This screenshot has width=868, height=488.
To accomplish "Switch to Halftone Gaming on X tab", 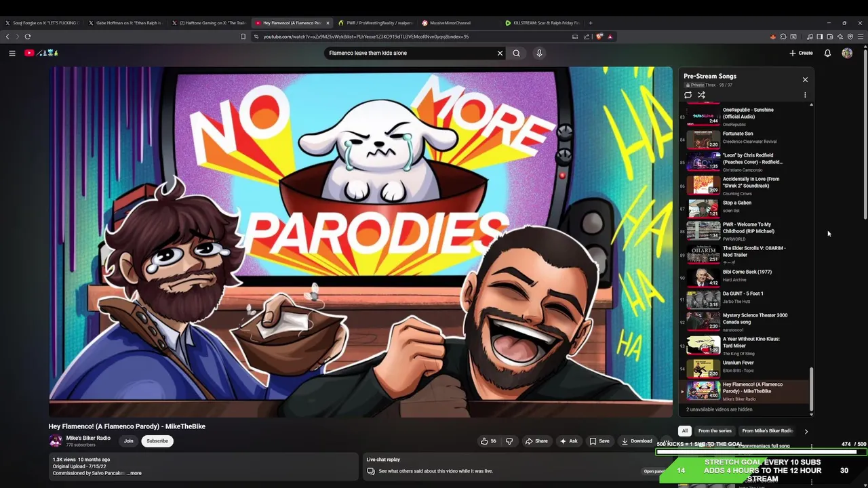I will click(210, 23).
